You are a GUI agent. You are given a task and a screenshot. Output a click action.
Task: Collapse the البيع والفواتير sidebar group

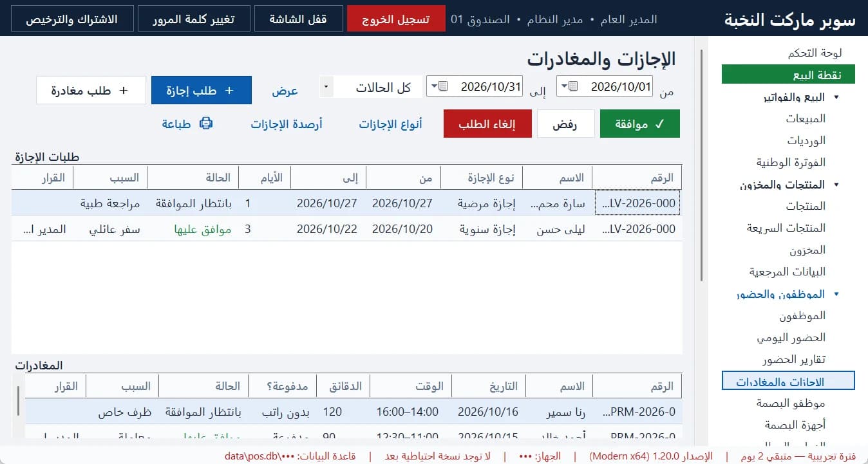(836, 97)
